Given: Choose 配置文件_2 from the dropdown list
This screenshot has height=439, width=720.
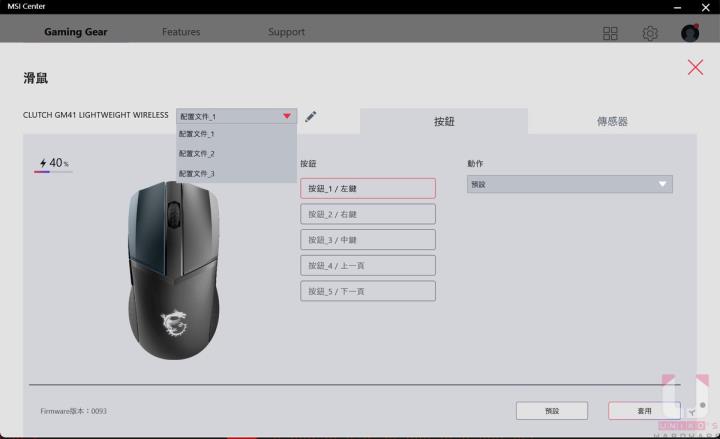Looking at the screenshot, I should coord(236,154).
